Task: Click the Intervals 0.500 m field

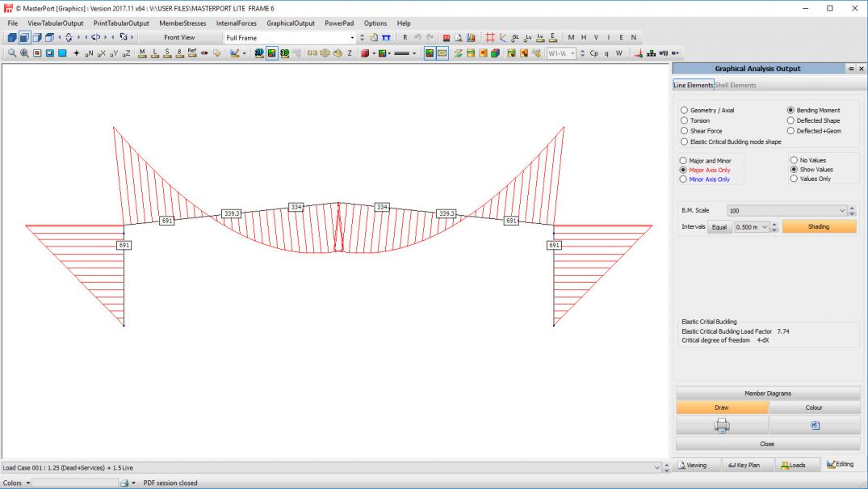Action: click(x=748, y=227)
